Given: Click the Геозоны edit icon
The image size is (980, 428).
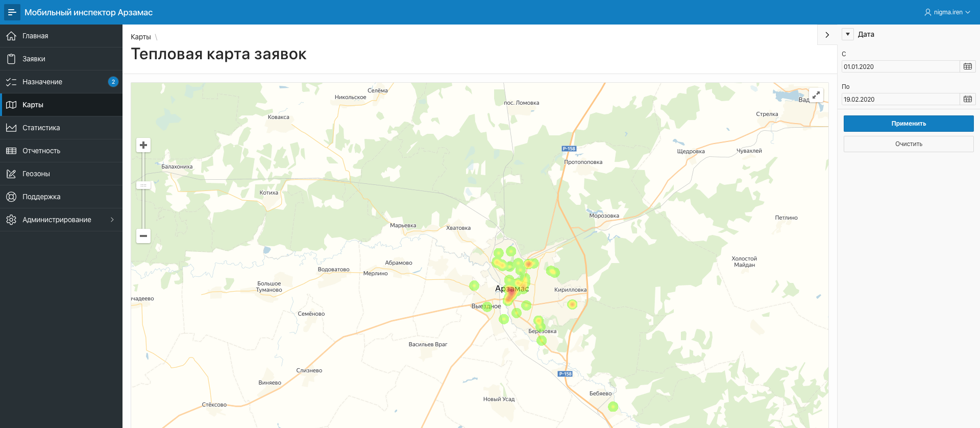Looking at the screenshot, I should click(x=11, y=174).
